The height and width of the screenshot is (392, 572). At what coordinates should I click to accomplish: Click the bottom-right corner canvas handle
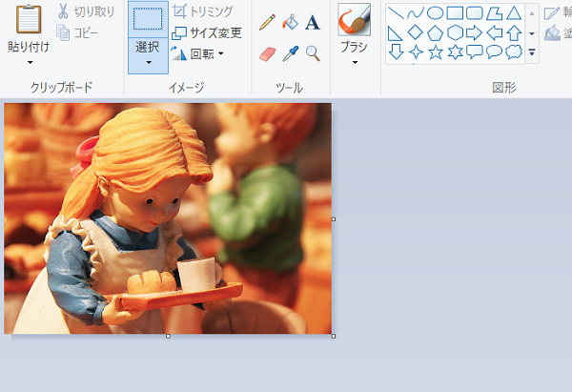[334, 336]
